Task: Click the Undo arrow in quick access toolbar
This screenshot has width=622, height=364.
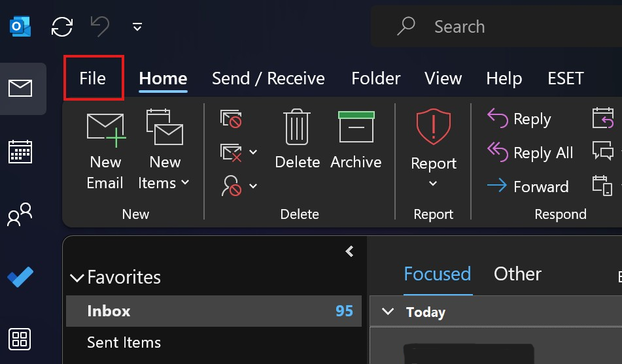Action: point(100,27)
